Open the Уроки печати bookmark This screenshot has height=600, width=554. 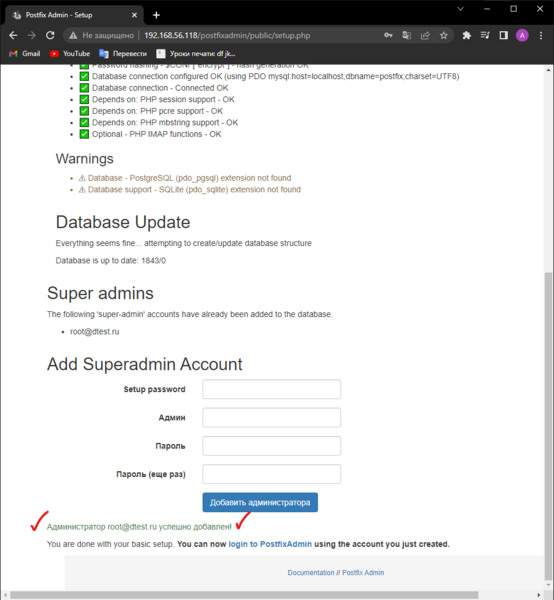coord(196,54)
